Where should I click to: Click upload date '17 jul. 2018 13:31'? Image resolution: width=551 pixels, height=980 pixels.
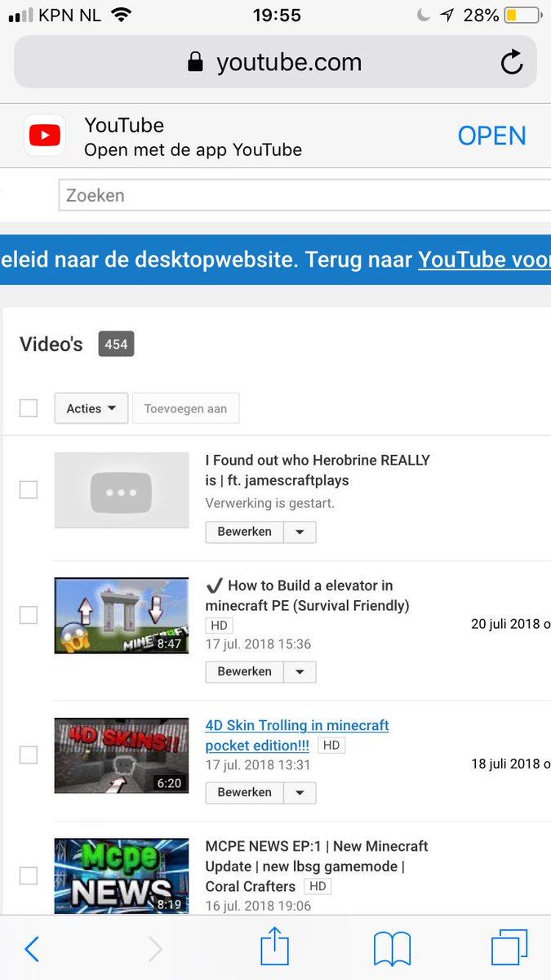point(258,765)
